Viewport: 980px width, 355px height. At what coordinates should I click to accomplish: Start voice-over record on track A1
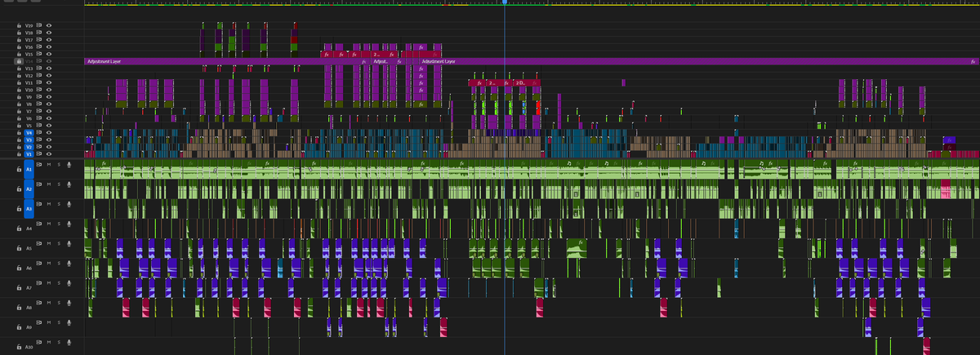69,164
